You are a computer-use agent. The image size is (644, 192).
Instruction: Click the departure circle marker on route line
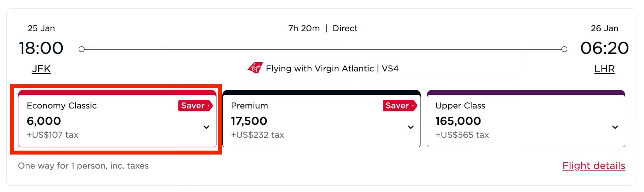click(x=81, y=49)
